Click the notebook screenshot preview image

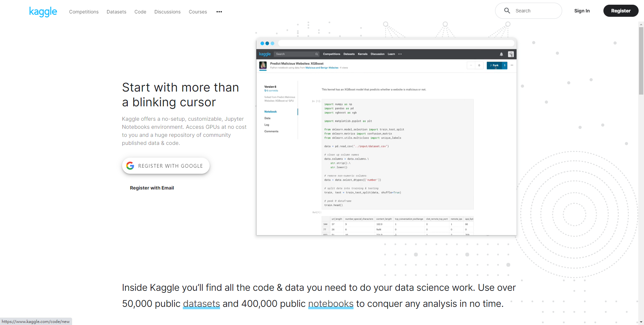click(x=386, y=137)
